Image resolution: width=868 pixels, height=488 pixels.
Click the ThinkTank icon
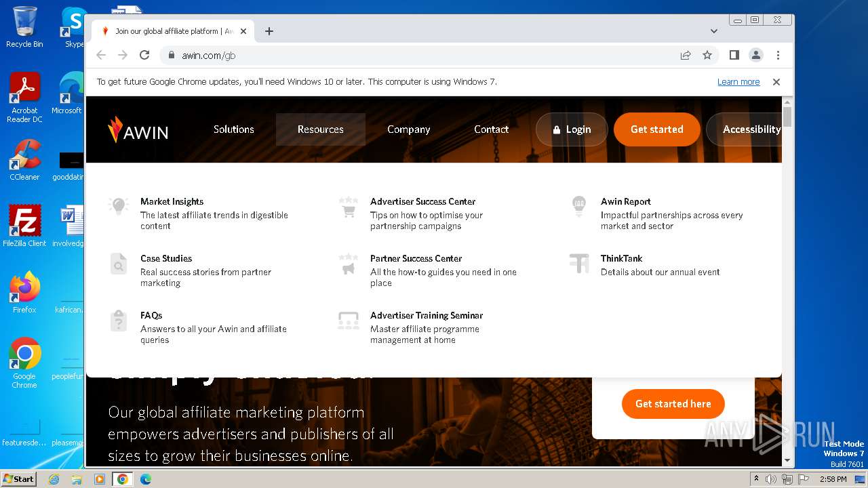[x=579, y=263]
